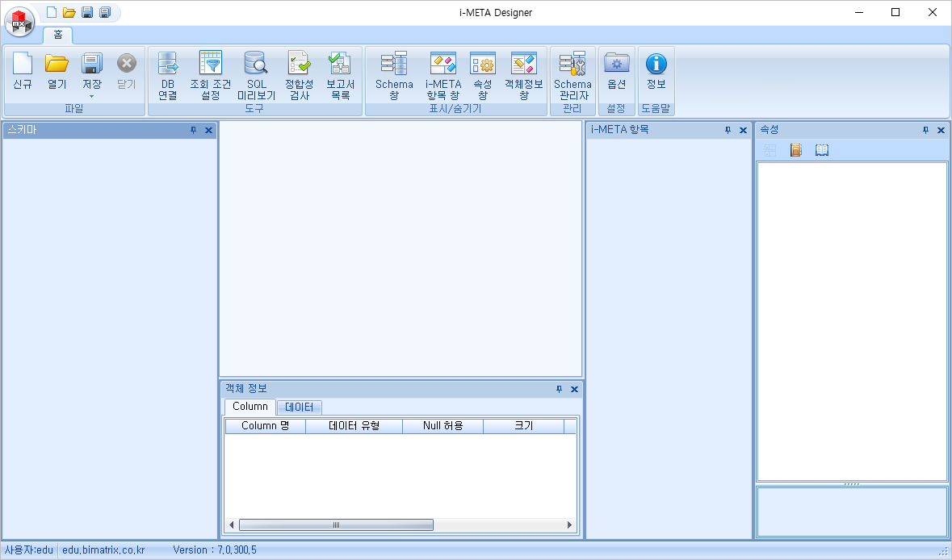Toggle the 속성 창 panel

pos(483,76)
